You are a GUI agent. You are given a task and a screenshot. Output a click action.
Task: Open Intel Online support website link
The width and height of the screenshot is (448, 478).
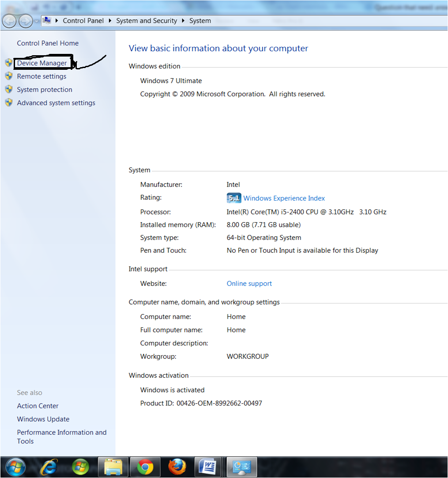(249, 284)
